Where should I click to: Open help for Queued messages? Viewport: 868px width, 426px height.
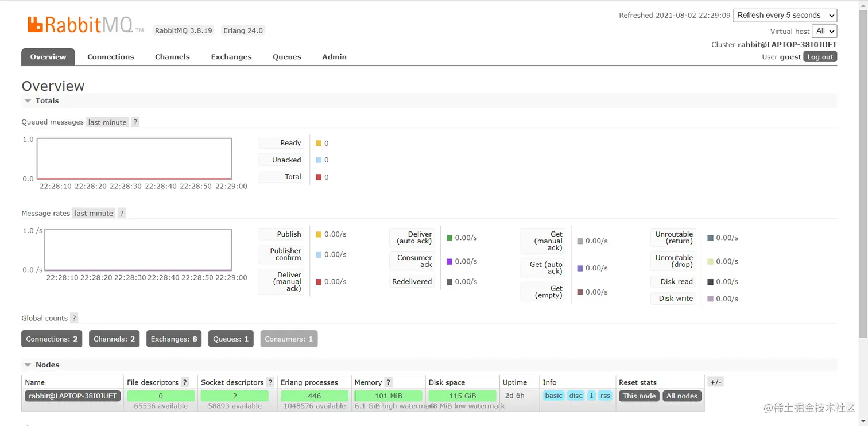(x=135, y=122)
